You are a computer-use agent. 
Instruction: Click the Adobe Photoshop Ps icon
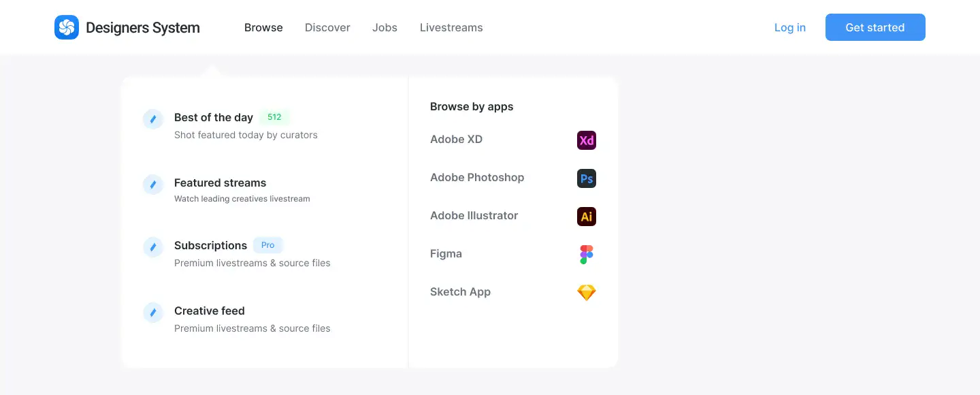click(x=587, y=178)
